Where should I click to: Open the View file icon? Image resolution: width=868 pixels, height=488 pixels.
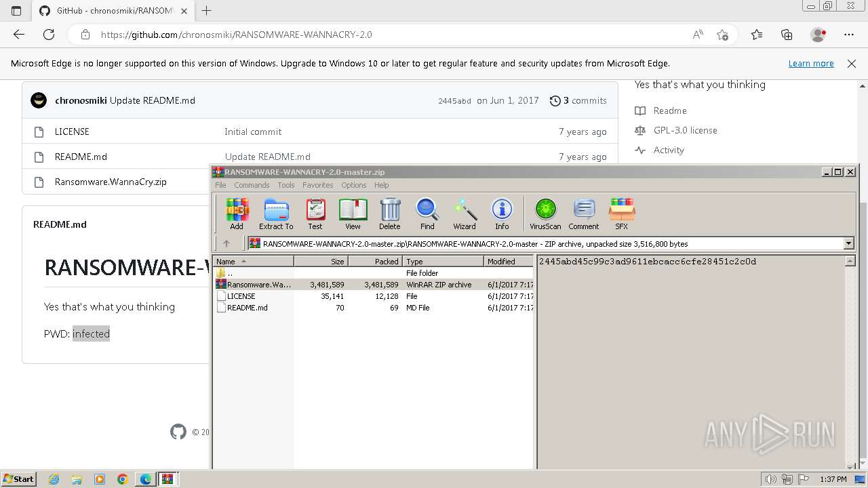pos(353,214)
